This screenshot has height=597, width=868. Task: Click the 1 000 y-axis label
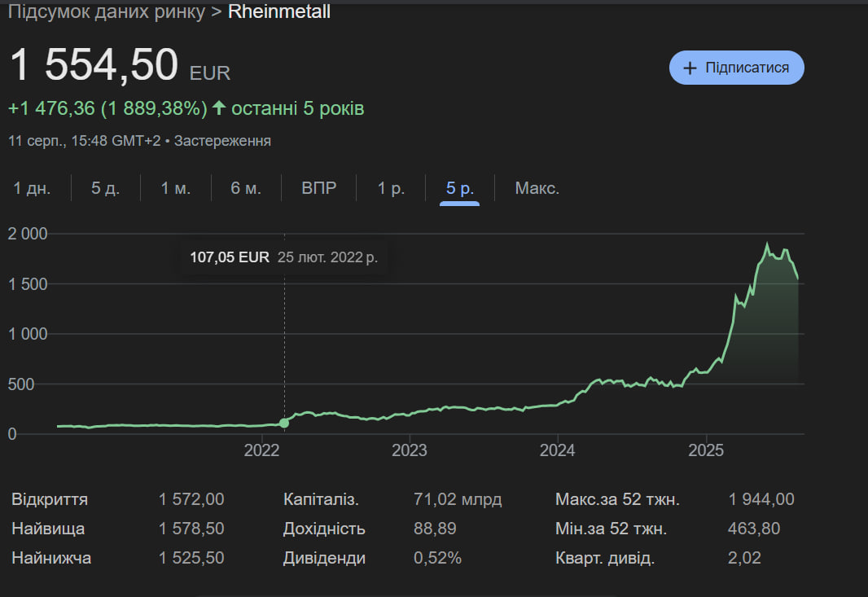tap(28, 334)
